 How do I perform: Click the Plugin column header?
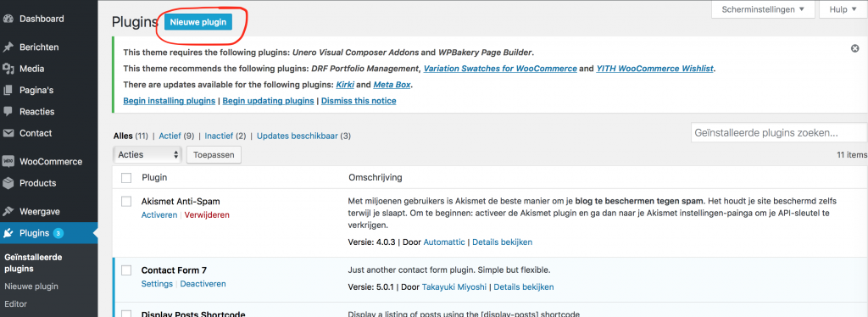[154, 178]
